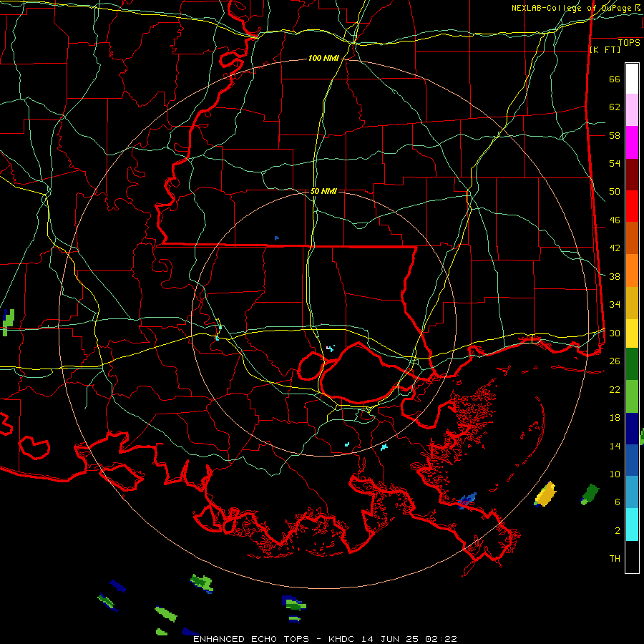Click the 'TH' legend label
The width and height of the screenshot is (644, 644).
tap(615, 559)
